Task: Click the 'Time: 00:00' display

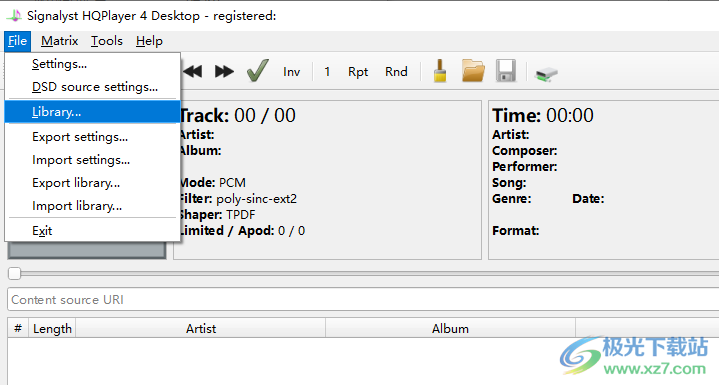Action: [543, 116]
